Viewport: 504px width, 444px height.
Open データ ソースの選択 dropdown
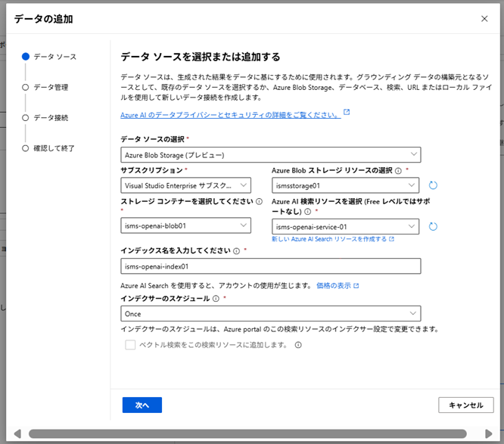pos(270,155)
